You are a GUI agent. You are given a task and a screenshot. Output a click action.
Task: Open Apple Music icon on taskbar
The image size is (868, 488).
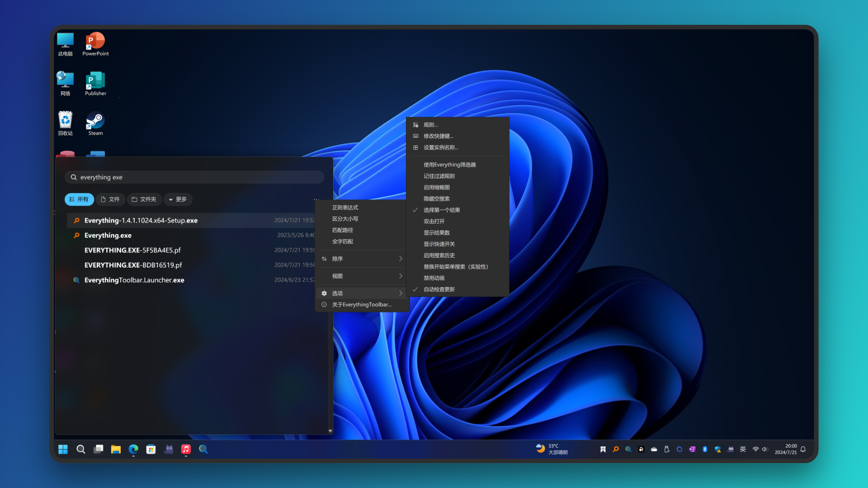[186, 449]
